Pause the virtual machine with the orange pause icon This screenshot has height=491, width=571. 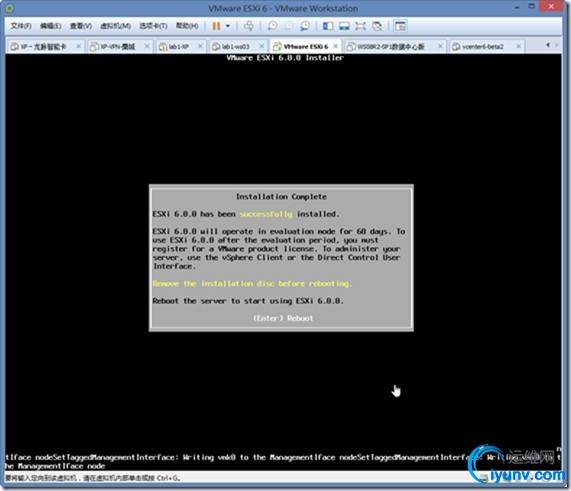[216, 26]
